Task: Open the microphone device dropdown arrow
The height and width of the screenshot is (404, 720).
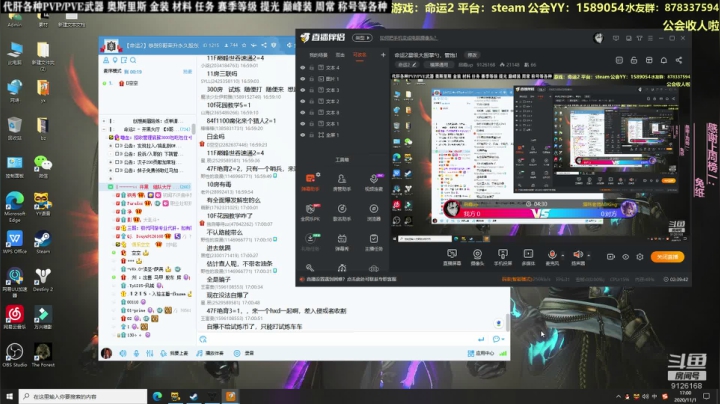Action: click(x=562, y=255)
